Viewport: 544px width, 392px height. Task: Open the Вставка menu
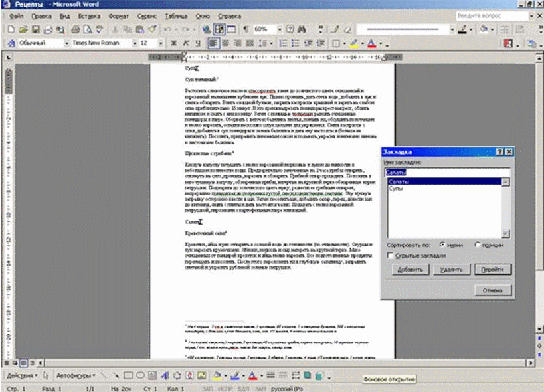click(x=89, y=16)
